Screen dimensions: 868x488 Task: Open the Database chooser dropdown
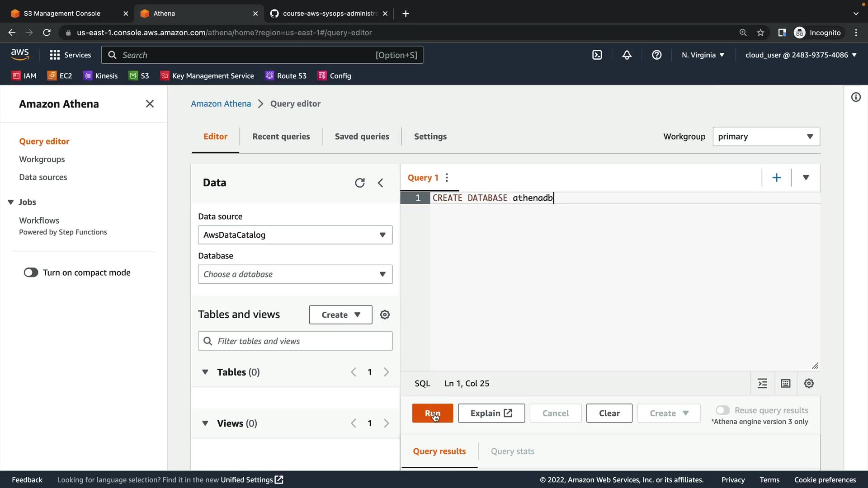(295, 274)
